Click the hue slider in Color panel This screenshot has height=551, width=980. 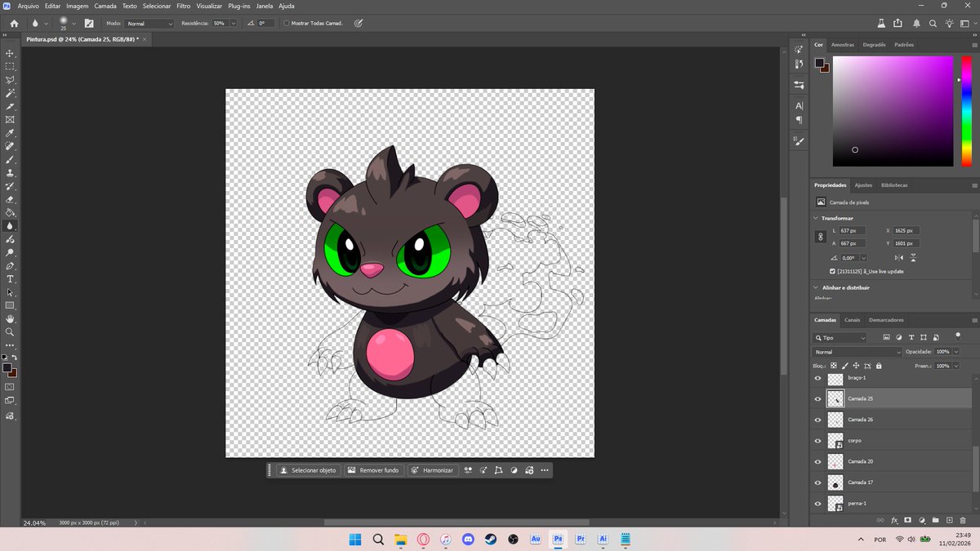pos(965,111)
